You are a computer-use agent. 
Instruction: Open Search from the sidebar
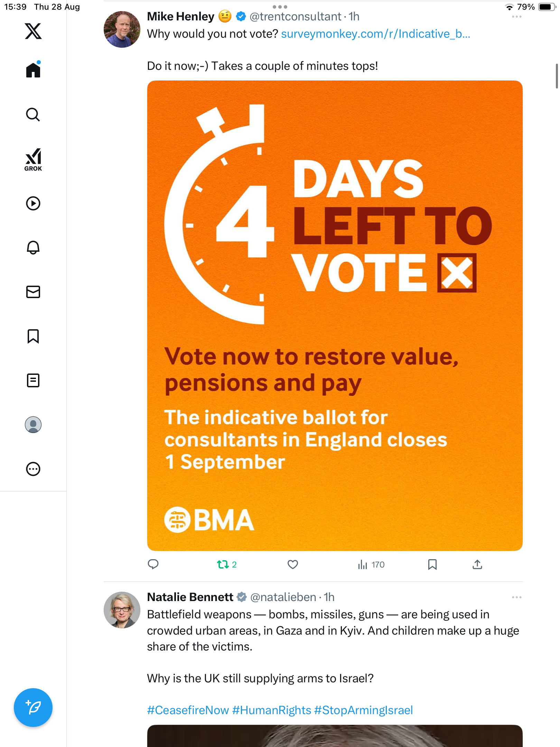click(33, 115)
